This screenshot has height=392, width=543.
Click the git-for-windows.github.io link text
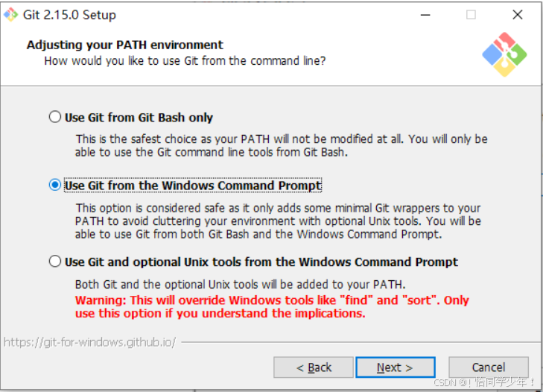89,342
